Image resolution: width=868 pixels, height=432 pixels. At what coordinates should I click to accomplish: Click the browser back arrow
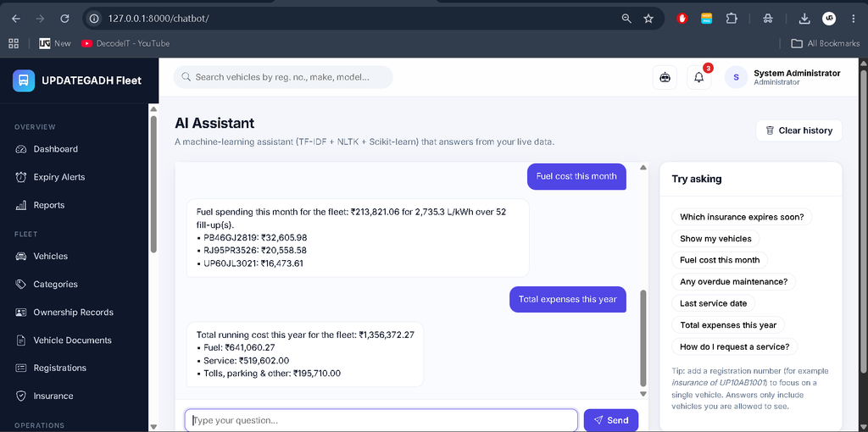pyautogui.click(x=15, y=19)
